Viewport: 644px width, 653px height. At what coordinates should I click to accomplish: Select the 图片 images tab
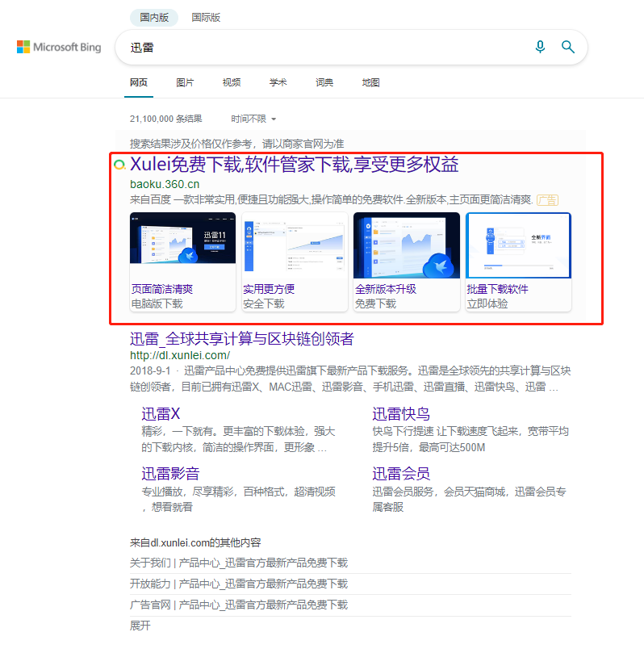click(185, 82)
